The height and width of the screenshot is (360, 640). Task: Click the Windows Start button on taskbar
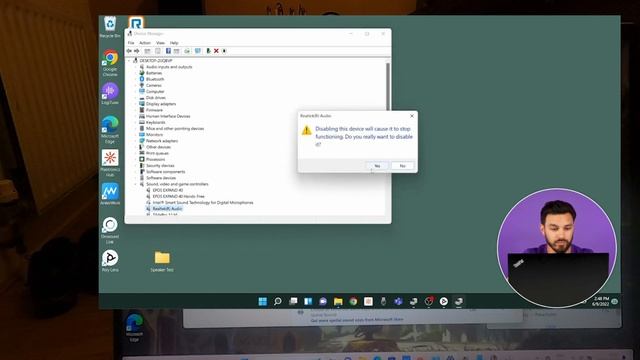click(262, 302)
